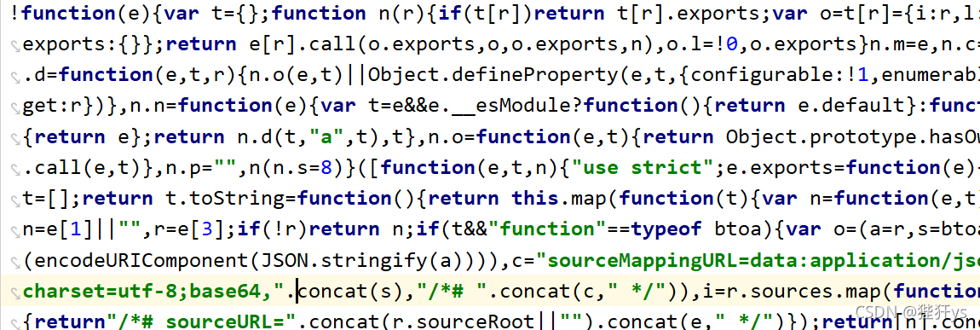Viewport: 980px width, 330px height.
Task: Click the "typeof" keyword
Action: [667, 229]
